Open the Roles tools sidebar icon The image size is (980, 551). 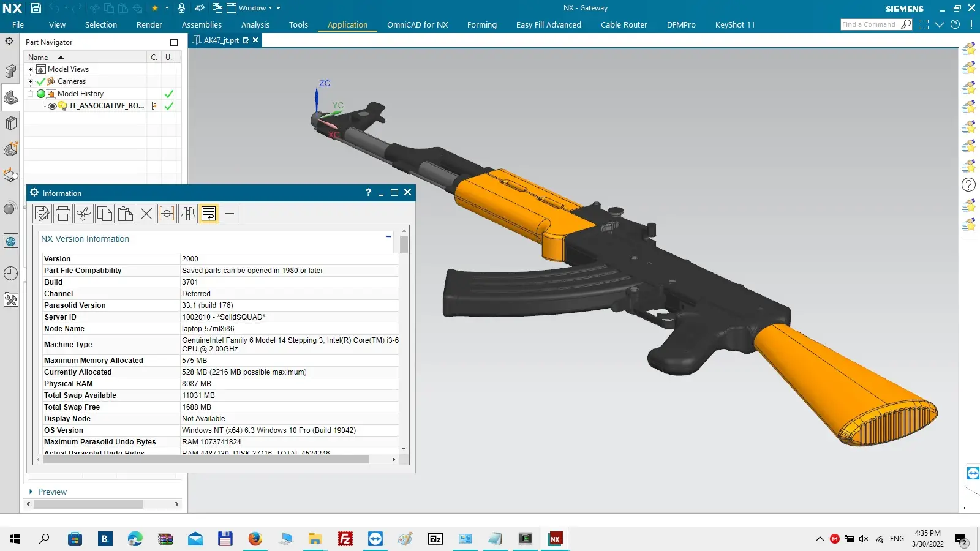point(10,299)
